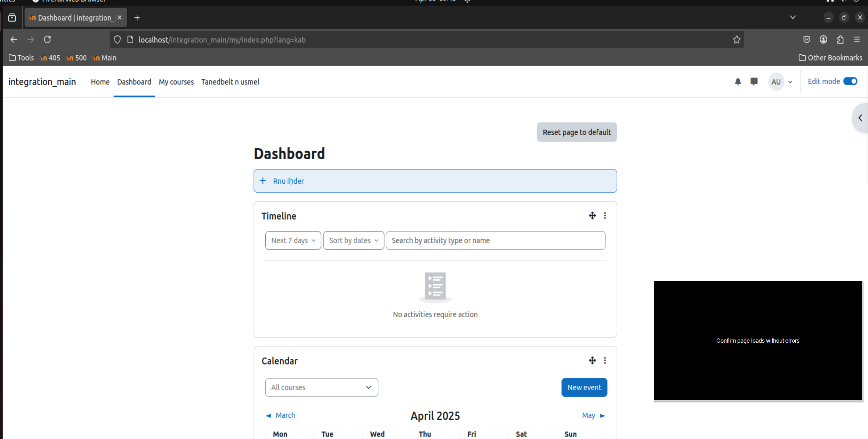868x439 pixels.
Task: Click the New event button
Action: 584,387
